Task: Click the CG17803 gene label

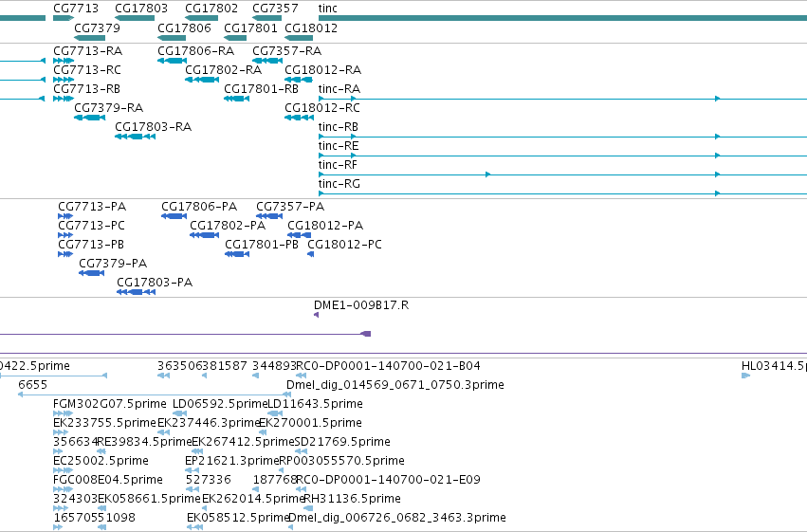Action: point(141,9)
